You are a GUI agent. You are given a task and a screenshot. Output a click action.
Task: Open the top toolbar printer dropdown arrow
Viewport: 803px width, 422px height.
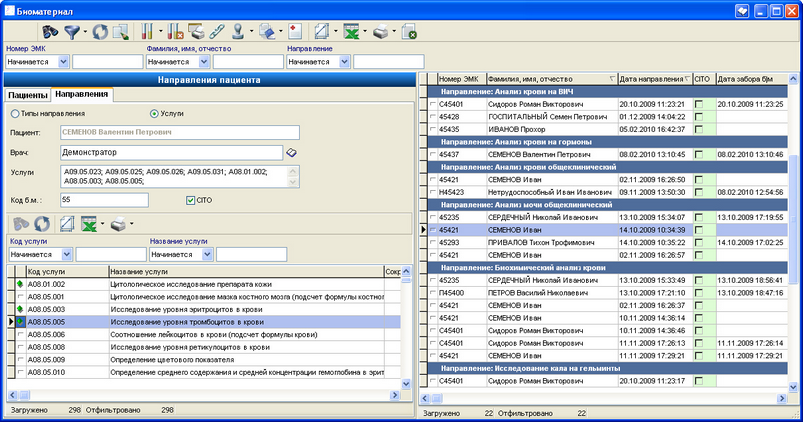click(x=393, y=32)
